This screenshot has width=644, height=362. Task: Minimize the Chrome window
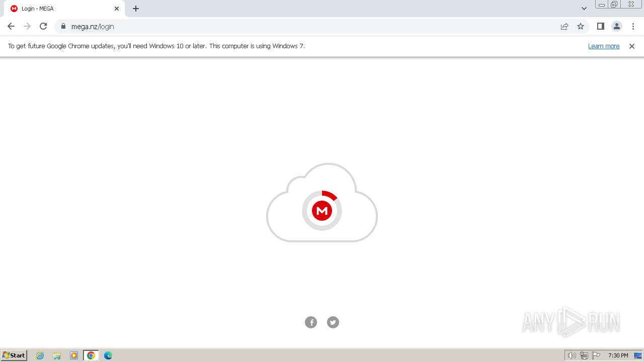tap(602, 5)
